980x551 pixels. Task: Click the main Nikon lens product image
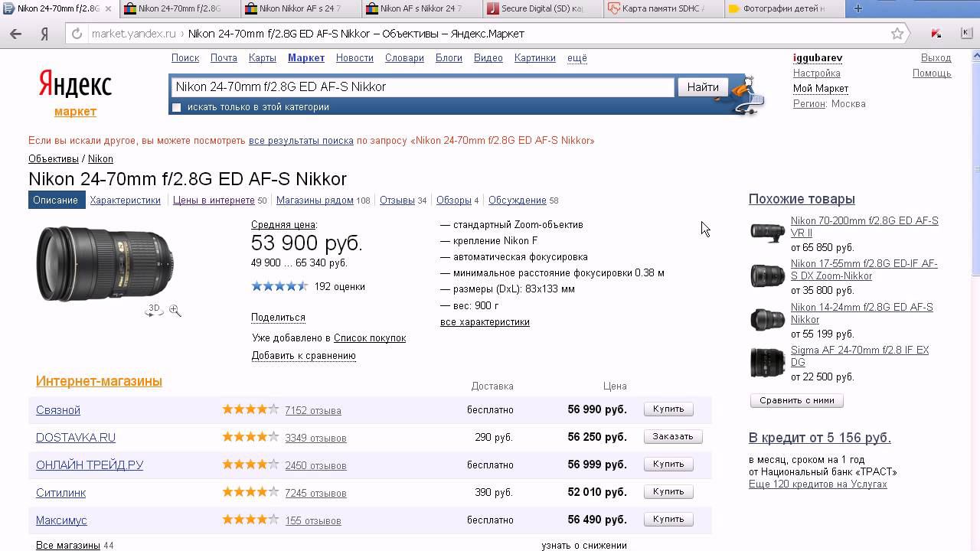(x=105, y=262)
